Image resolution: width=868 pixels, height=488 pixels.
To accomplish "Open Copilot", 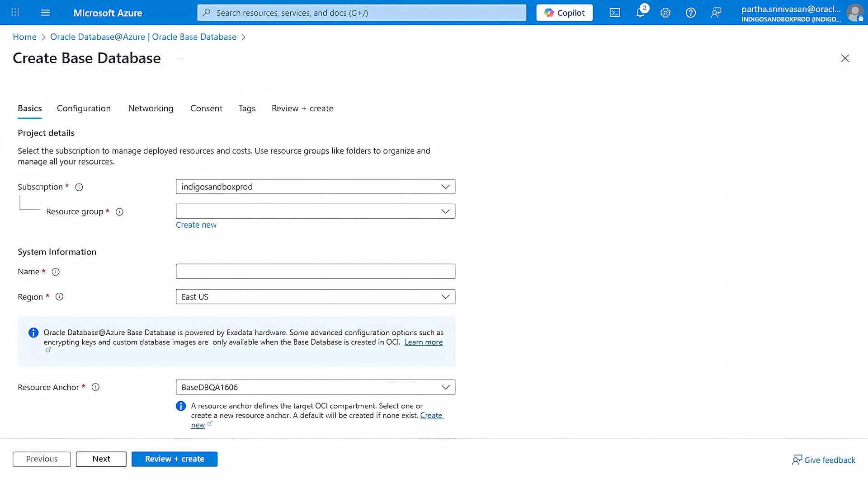I will pos(564,12).
